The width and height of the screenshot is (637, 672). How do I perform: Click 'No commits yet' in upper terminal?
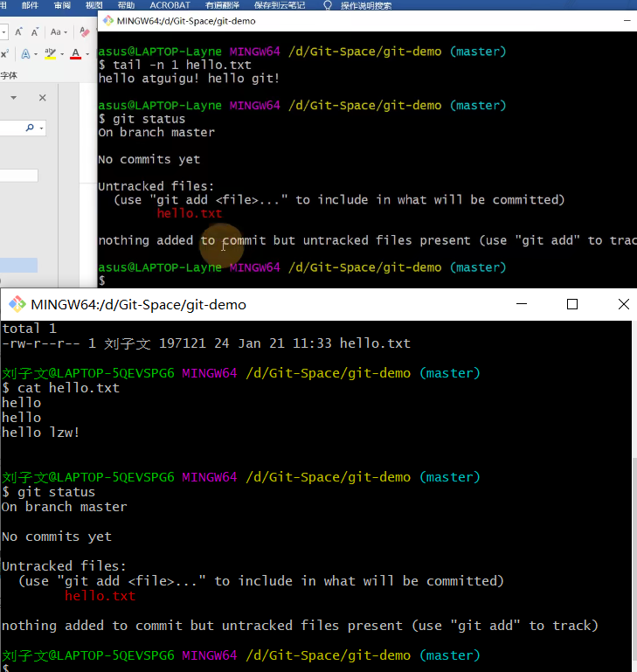point(149,159)
